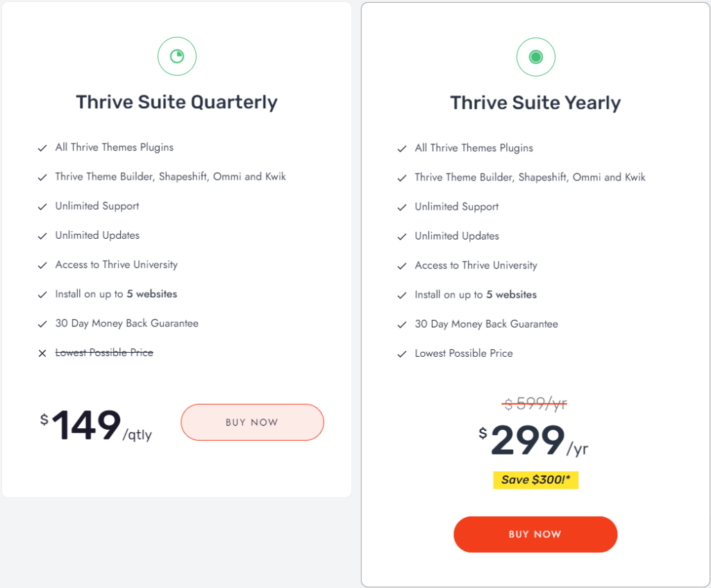
Task: Click checkmark next to Yearly Lowest Possible Price
Action: [402, 354]
